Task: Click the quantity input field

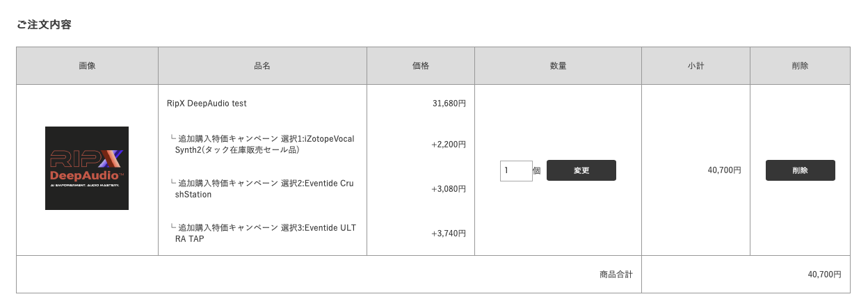Action: tap(516, 170)
